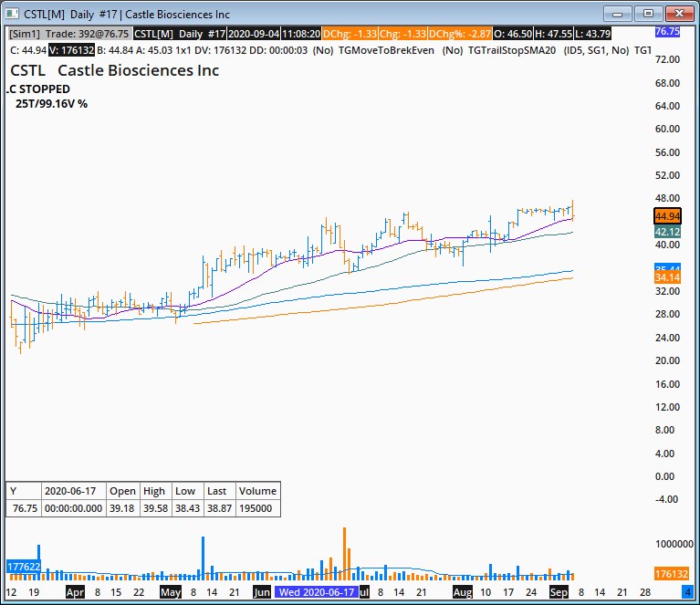Click the 76.75 price marker on scale
700x605 pixels.
pyautogui.click(x=667, y=32)
